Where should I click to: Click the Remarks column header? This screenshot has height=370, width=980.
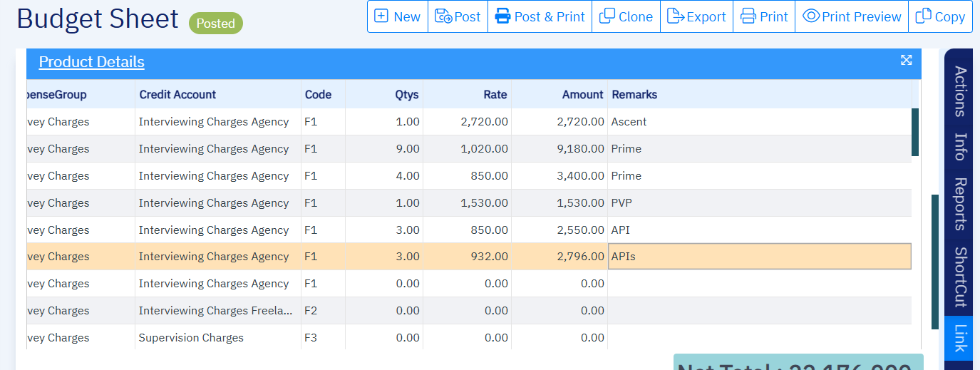760,94
